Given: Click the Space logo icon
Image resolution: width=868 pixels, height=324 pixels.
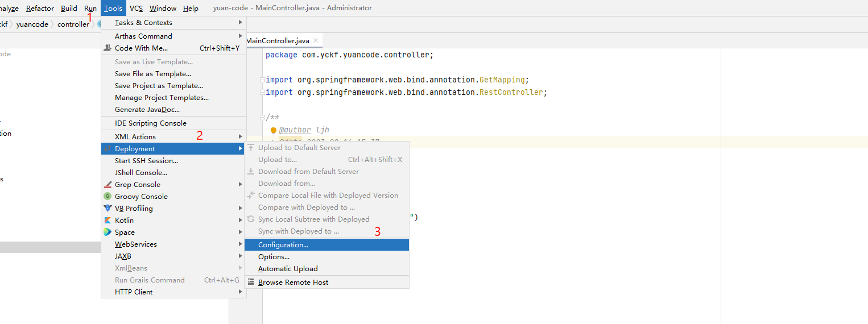Looking at the screenshot, I should tap(108, 232).
